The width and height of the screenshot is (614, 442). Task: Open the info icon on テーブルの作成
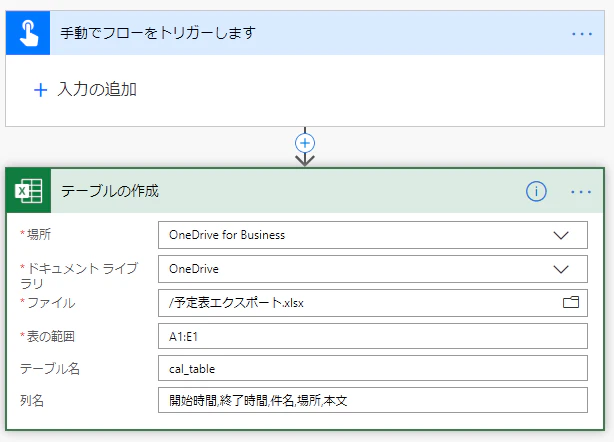536,191
